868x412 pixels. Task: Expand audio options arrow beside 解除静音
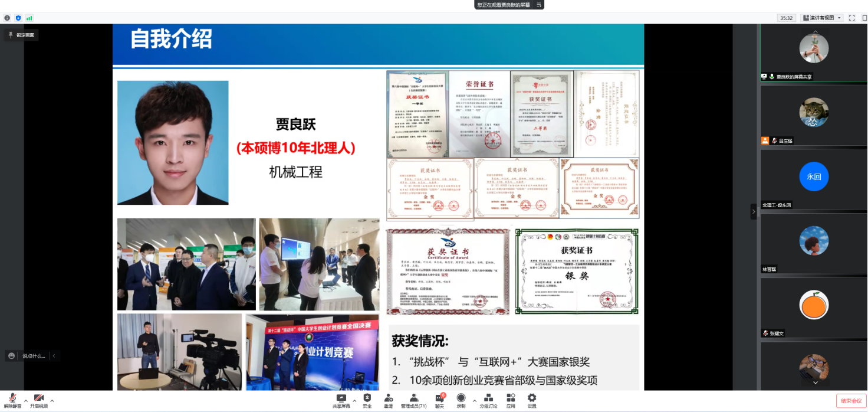pos(25,400)
